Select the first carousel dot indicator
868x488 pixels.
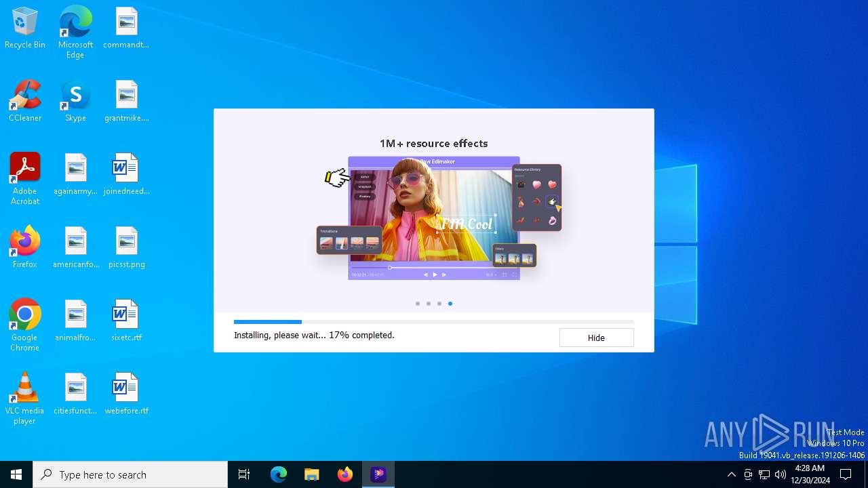418,304
